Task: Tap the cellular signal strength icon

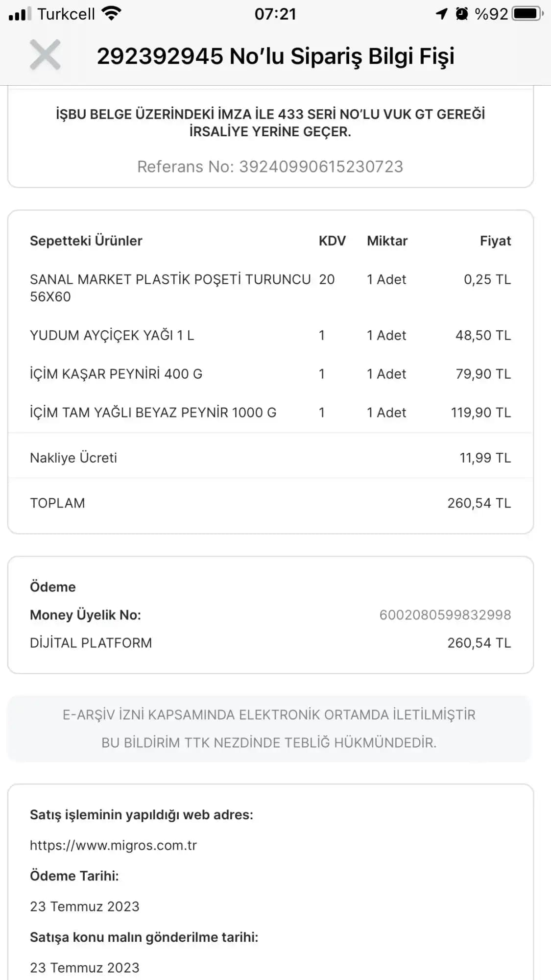Action: click(x=20, y=14)
